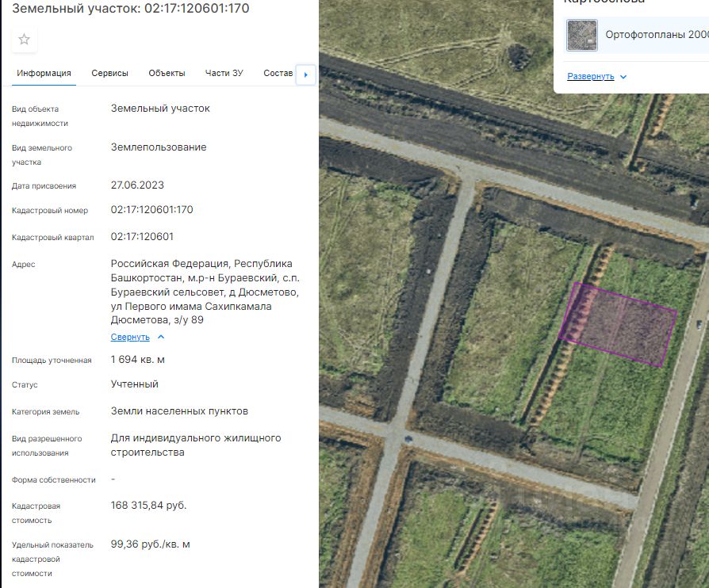Click the value 99,36 руб./кв. м
The image size is (709, 588).
click(x=151, y=544)
